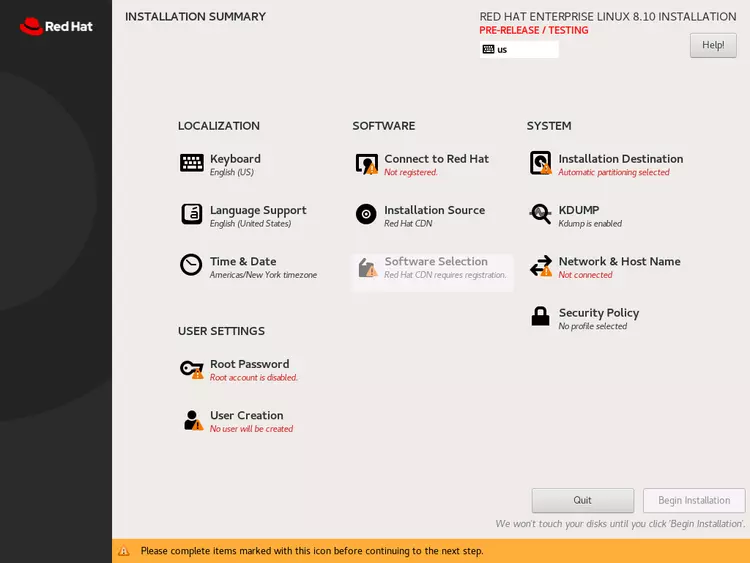Click the Begin Installation button
The image size is (750, 563).
(694, 500)
